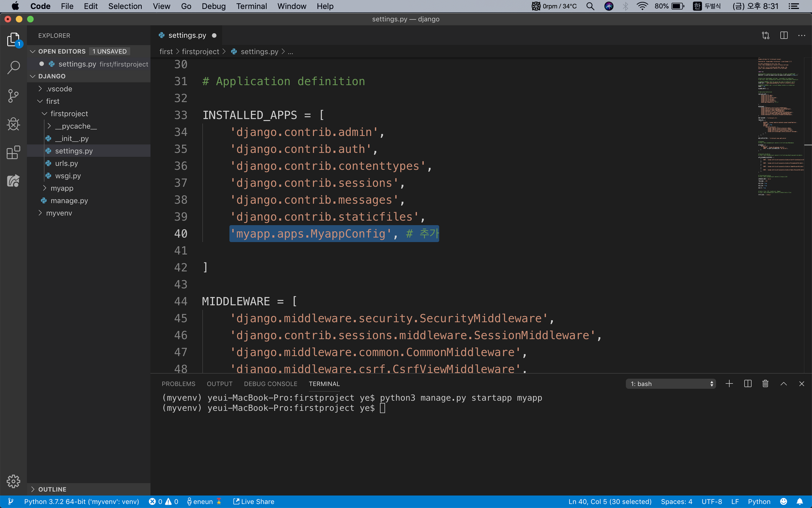Kill terminal with the trash icon
The image size is (812, 508).
pos(765,384)
